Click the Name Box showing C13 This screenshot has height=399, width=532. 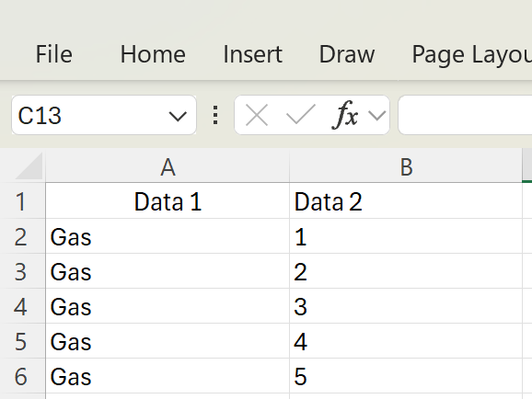[104, 115]
